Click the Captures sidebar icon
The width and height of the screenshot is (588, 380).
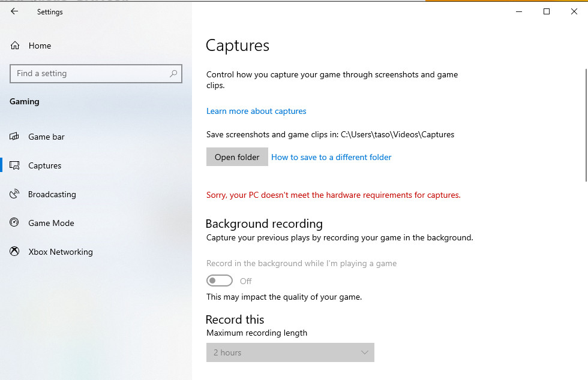(x=15, y=165)
